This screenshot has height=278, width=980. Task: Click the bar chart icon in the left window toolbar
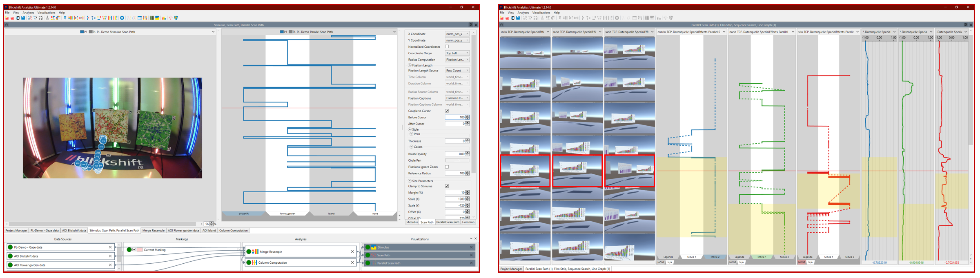(164, 18)
